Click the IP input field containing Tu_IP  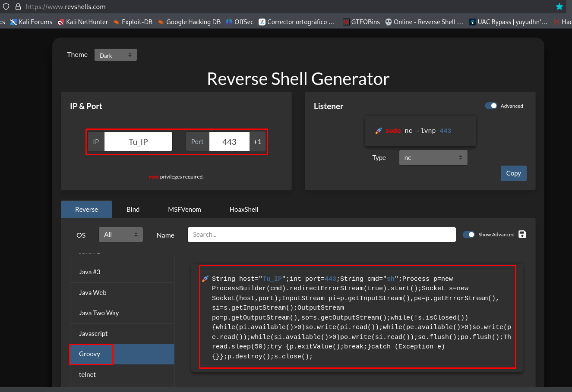tap(138, 141)
